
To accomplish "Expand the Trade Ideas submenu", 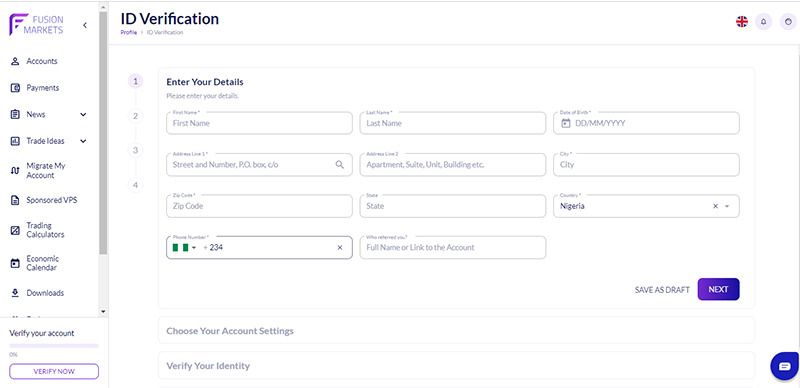I will (x=83, y=141).
